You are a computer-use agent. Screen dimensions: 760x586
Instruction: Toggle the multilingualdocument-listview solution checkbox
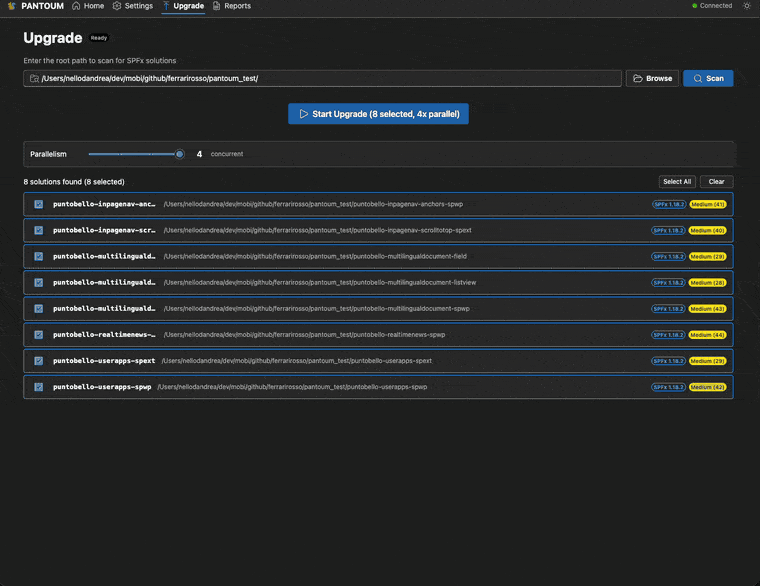[39, 283]
